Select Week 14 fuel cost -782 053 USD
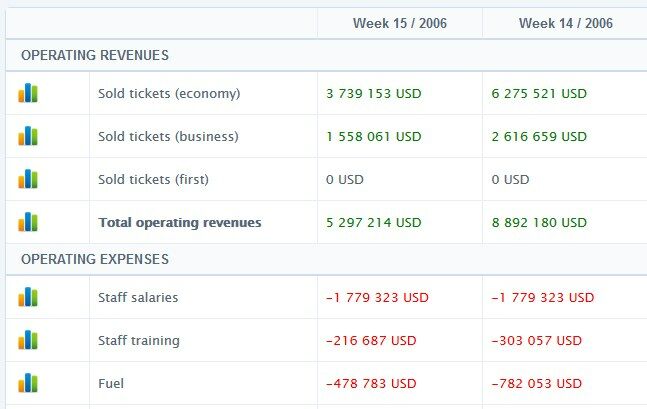 point(537,384)
